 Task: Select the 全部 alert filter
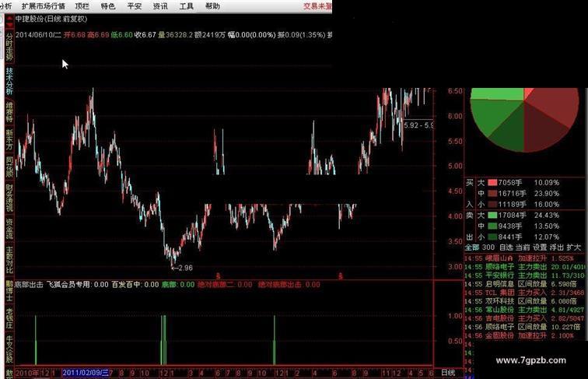coord(472,247)
